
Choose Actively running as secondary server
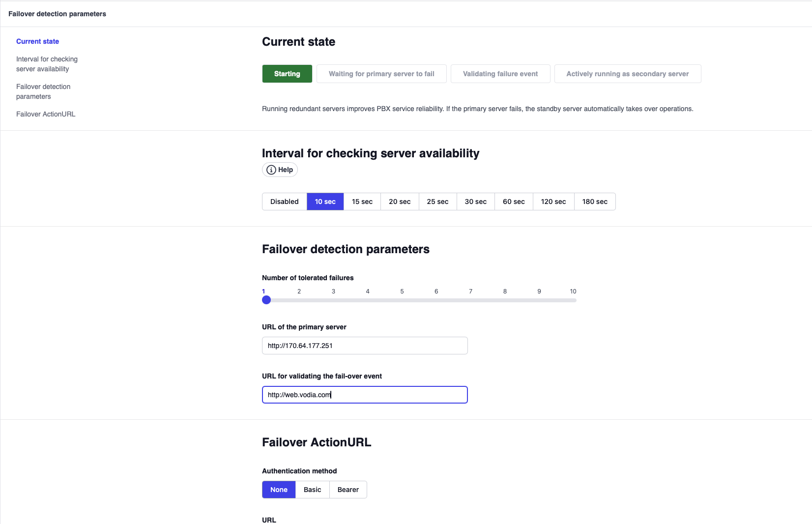(x=627, y=74)
